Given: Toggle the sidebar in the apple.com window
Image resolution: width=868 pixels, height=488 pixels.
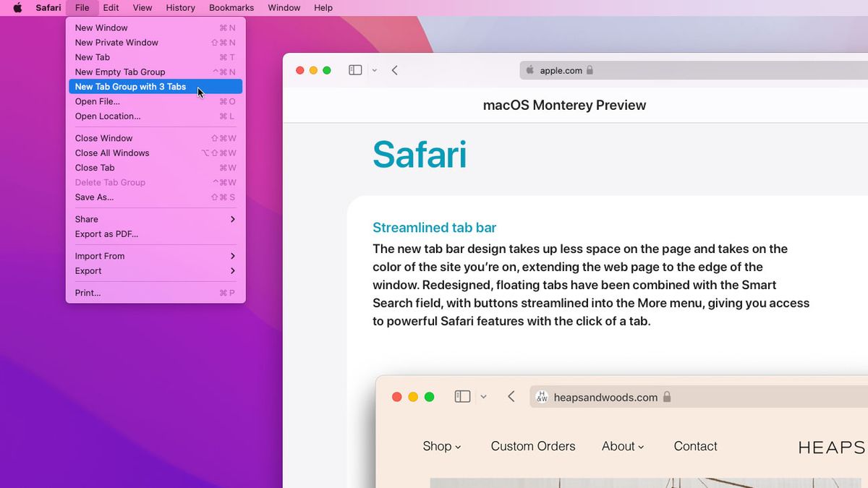Looking at the screenshot, I should 354,69.
